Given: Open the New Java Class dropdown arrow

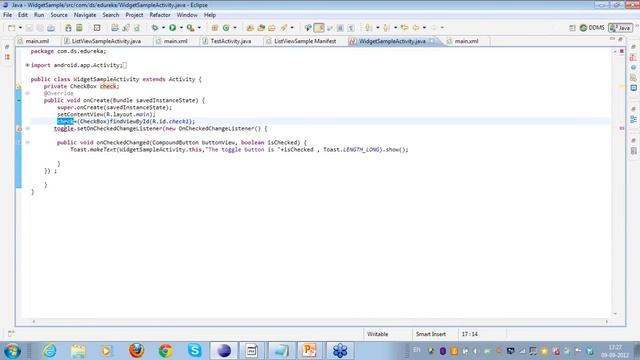Looking at the screenshot, I should point(235,28).
